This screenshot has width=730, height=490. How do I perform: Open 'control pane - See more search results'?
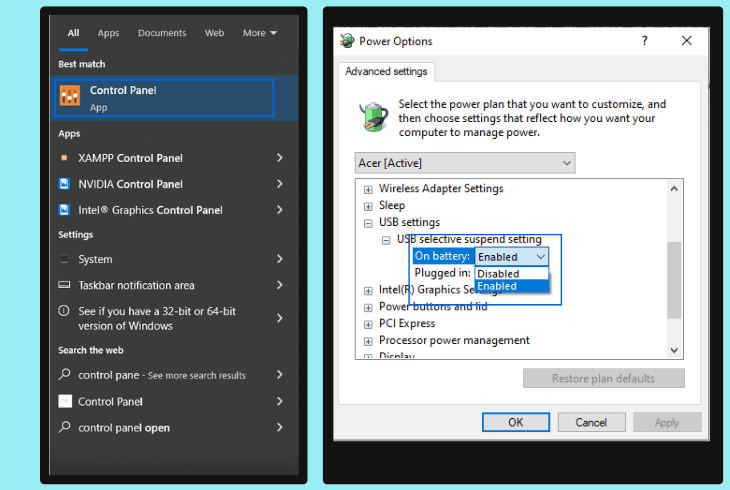[173, 374]
